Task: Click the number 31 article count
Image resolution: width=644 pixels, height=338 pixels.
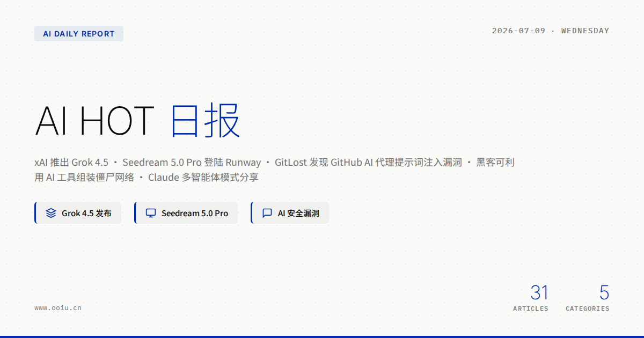Action: tap(539, 293)
